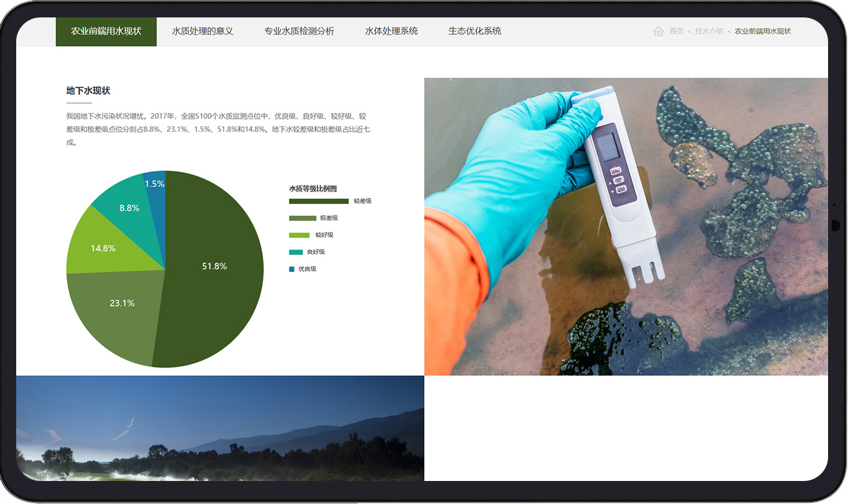Screen dimensions: 848x504
Task: Click the 极差级 legend color bar
Action: click(x=303, y=218)
